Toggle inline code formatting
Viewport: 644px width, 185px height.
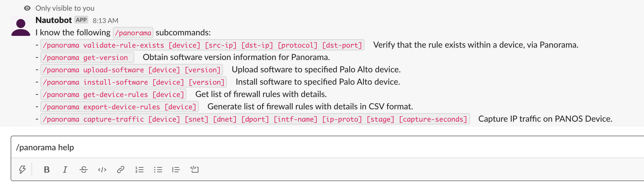tap(102, 170)
